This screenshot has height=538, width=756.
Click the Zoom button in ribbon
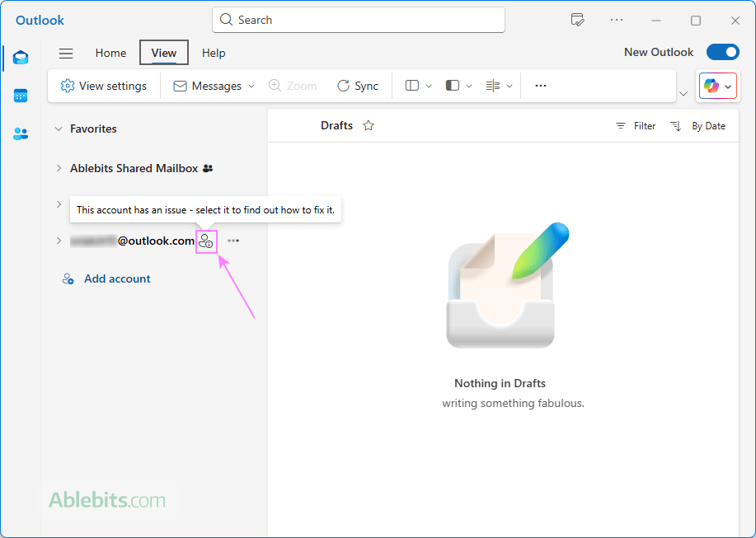293,86
